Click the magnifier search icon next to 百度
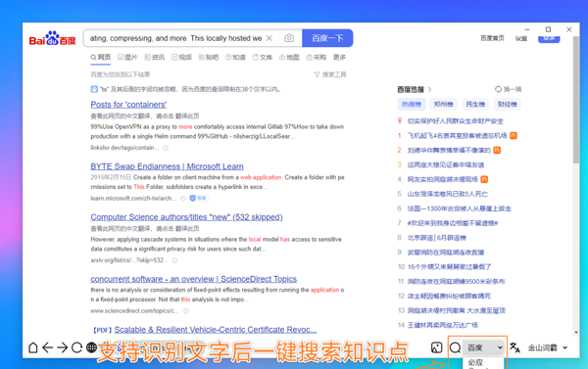 pos(456,347)
